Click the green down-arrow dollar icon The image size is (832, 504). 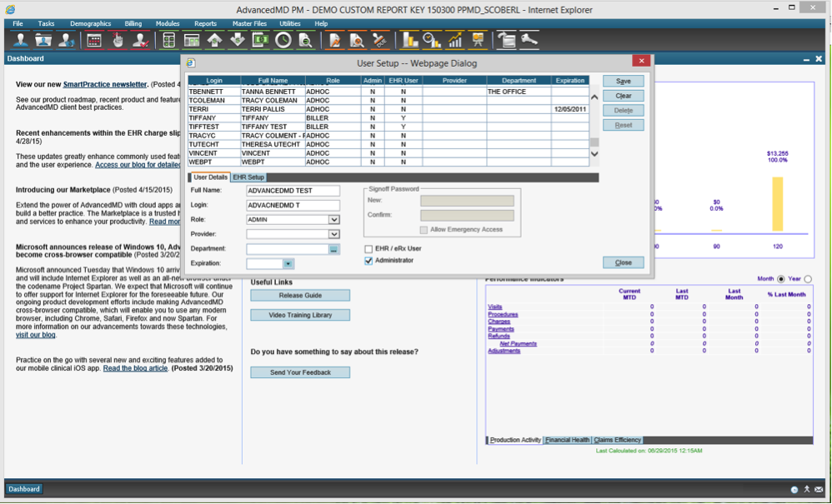coord(238,40)
